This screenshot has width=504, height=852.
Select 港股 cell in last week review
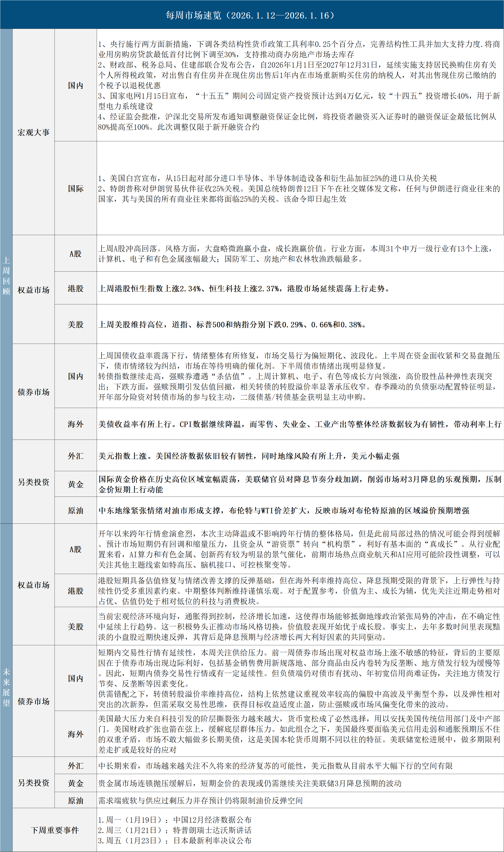click(75, 288)
